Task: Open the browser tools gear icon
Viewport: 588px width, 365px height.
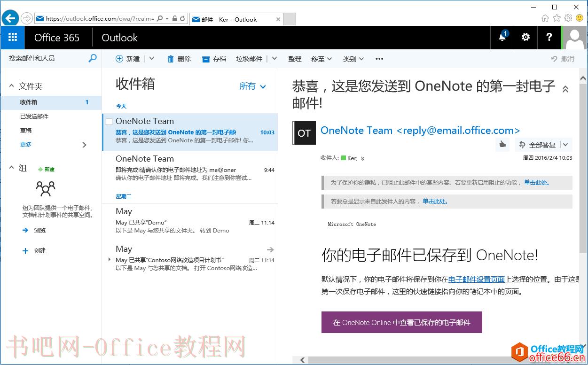Action: 568,18
